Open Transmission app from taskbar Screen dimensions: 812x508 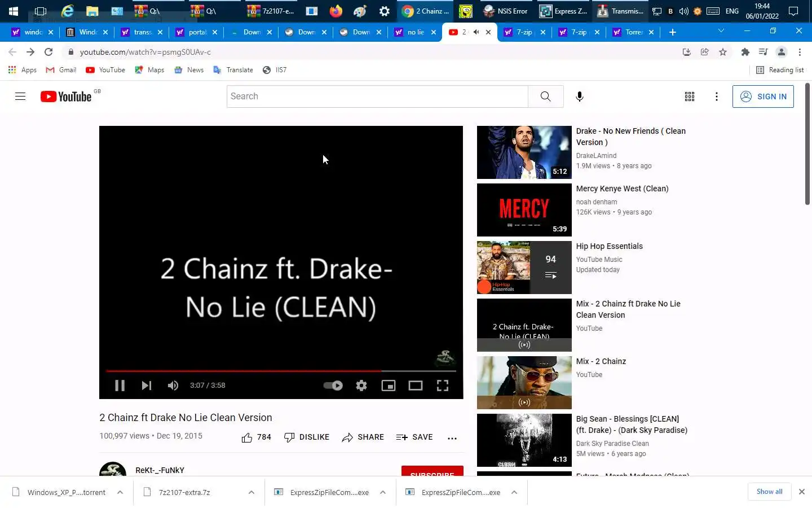pos(620,11)
